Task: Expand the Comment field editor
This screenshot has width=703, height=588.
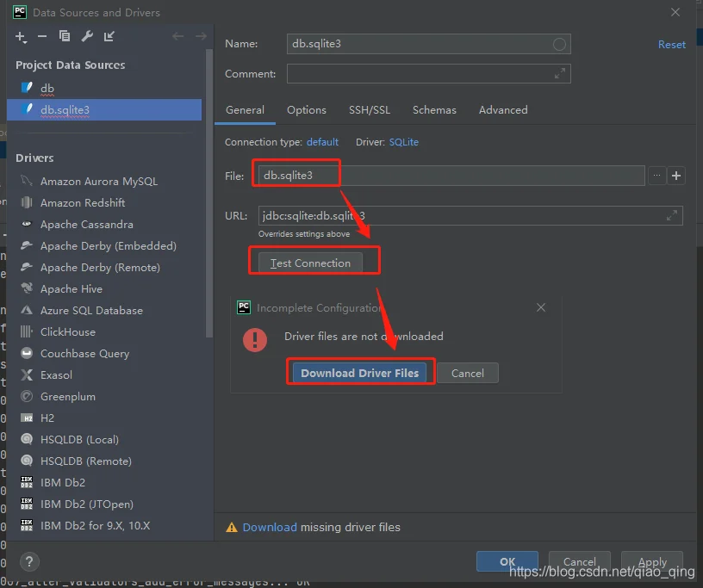Action: point(559,73)
